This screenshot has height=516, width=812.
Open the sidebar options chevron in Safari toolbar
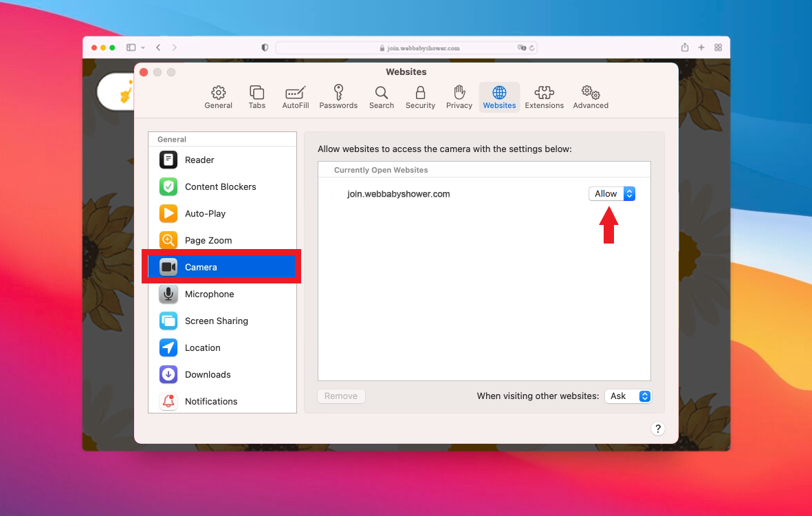[143, 47]
